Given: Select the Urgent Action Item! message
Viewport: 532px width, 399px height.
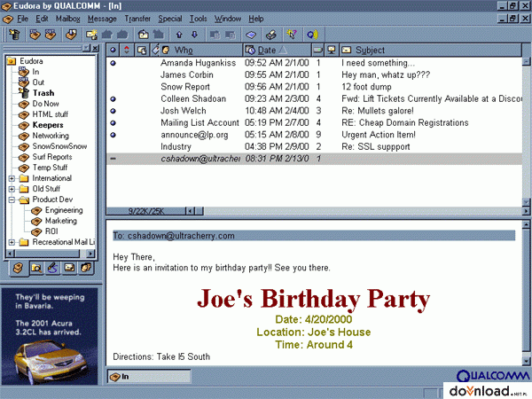Looking at the screenshot, I should click(314, 135).
